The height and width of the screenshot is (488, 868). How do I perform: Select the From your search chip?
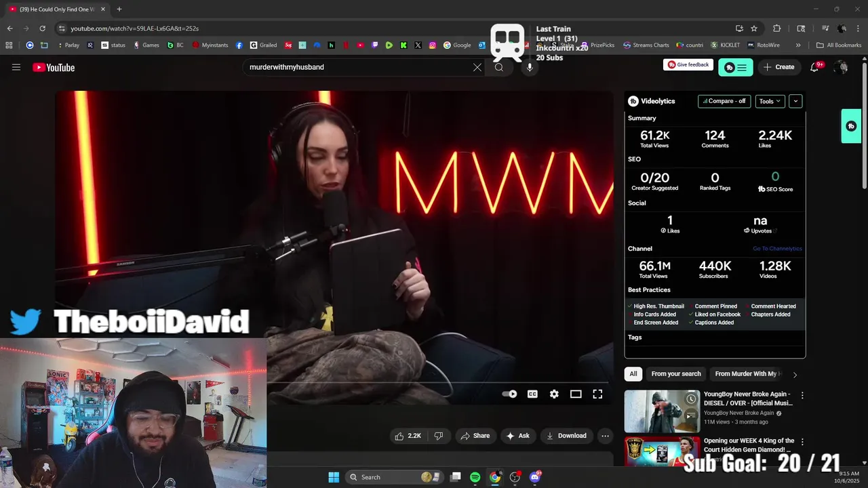(676, 374)
